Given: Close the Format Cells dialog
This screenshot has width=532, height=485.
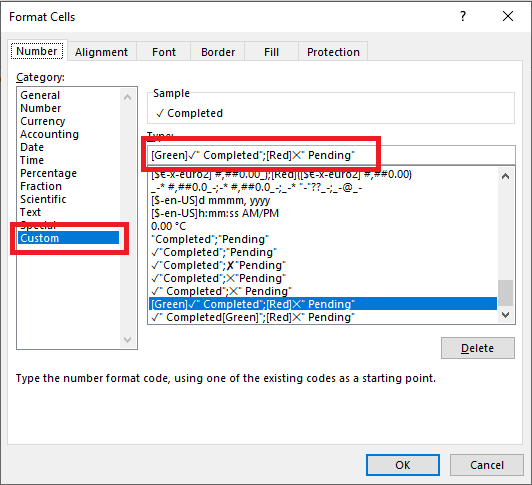Looking at the screenshot, I should click(x=508, y=16).
